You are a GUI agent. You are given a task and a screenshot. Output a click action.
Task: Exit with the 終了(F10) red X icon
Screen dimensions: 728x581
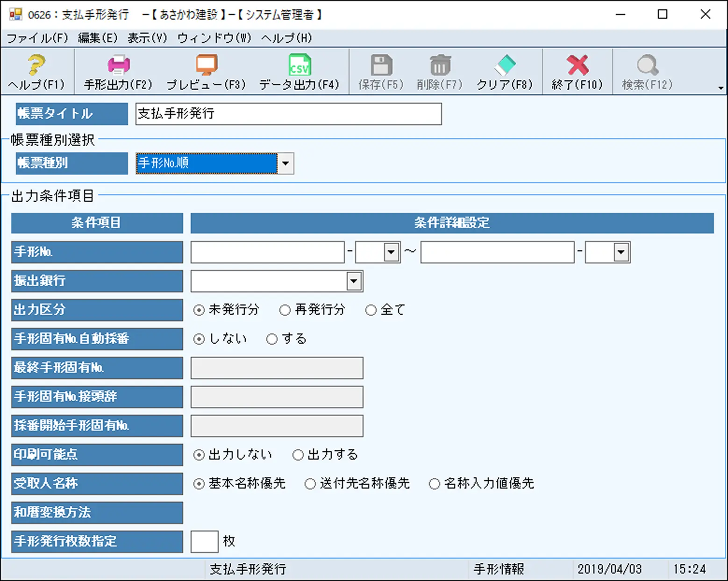tap(578, 65)
